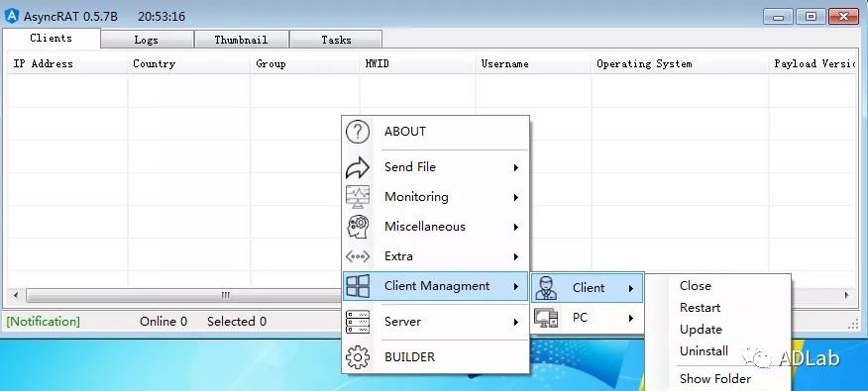Click the BUILDER gear icon
Image resolution: width=868 pixels, height=391 pixels.
pyautogui.click(x=358, y=357)
